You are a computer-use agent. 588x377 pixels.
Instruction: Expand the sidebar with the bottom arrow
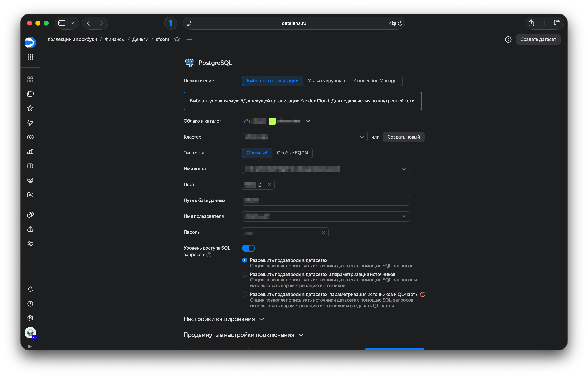point(30,347)
